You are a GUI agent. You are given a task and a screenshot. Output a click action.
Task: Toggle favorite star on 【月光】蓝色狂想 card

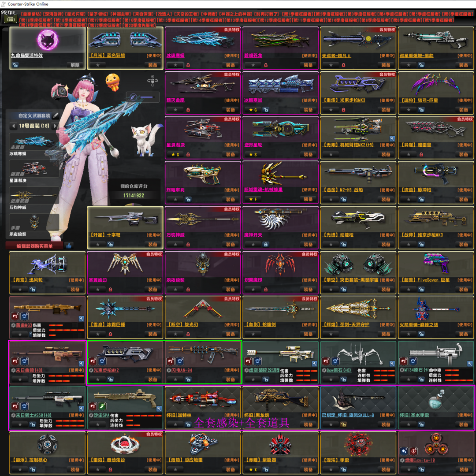98,65
